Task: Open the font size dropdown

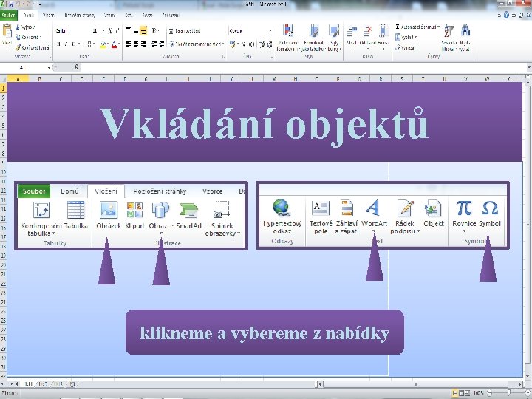Action: [x=103, y=30]
